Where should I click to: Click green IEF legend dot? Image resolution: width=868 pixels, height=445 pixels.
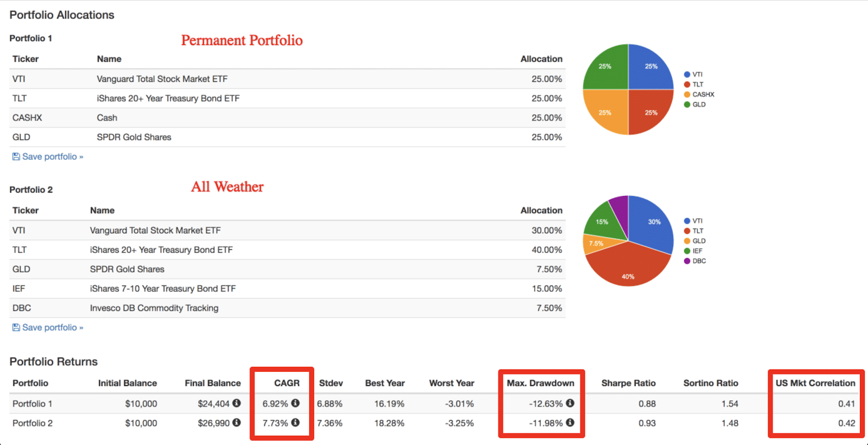click(x=687, y=251)
